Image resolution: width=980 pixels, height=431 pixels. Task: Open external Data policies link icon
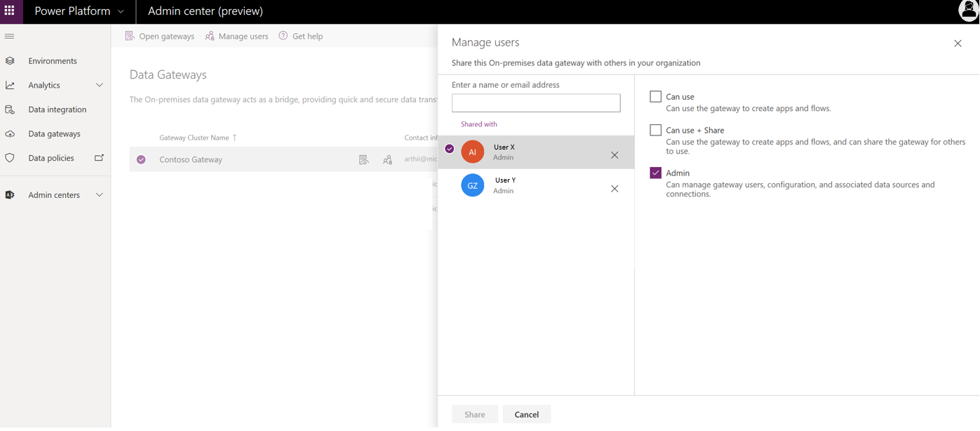tap(99, 158)
